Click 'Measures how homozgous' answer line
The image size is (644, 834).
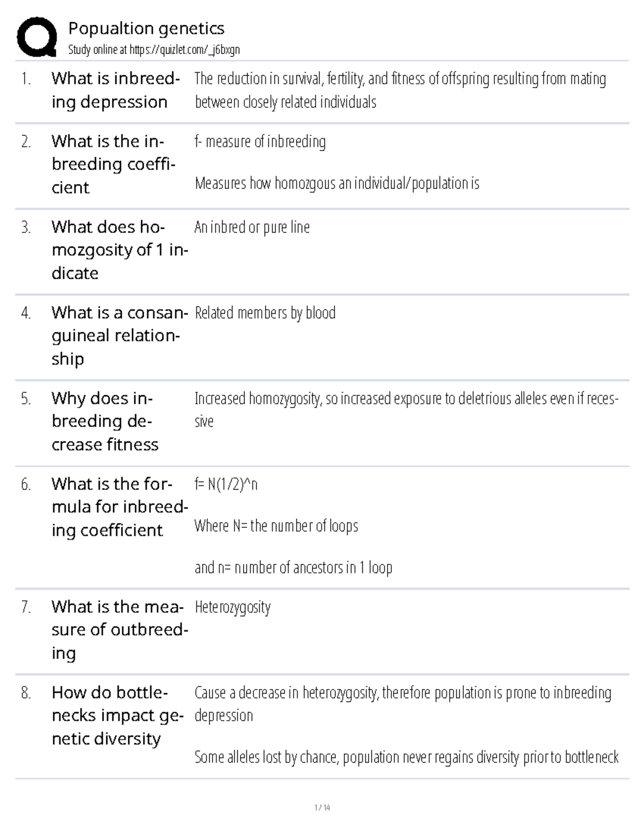[336, 184]
